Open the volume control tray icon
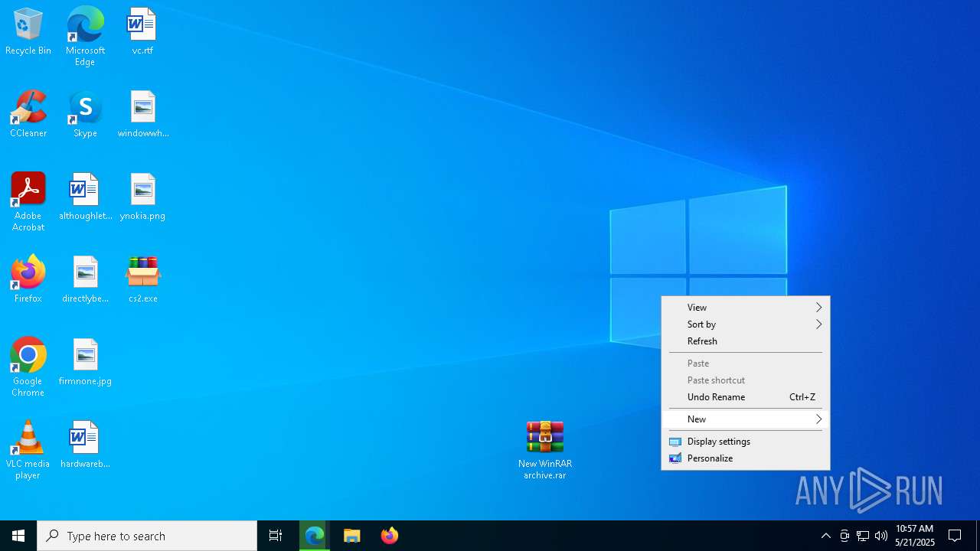This screenshot has width=980, height=551. [881, 536]
